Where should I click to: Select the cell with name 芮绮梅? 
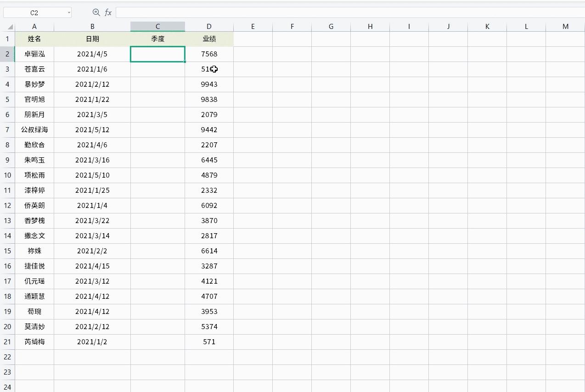click(x=34, y=342)
